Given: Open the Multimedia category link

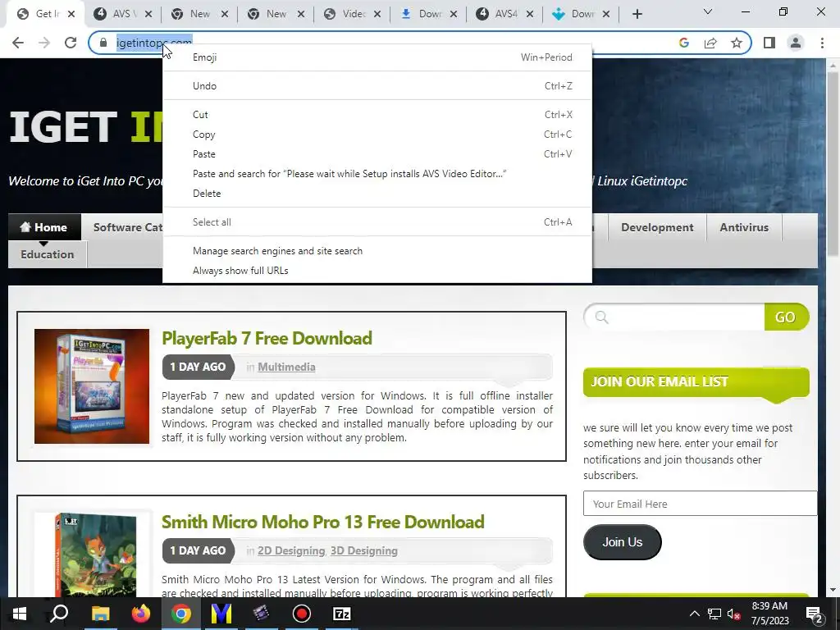Looking at the screenshot, I should (x=286, y=367).
